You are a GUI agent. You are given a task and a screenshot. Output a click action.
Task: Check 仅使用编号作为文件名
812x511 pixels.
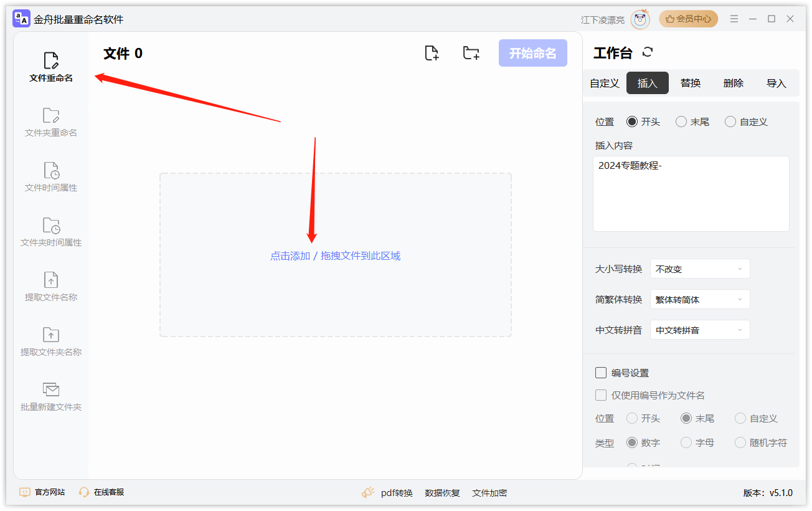coord(600,394)
